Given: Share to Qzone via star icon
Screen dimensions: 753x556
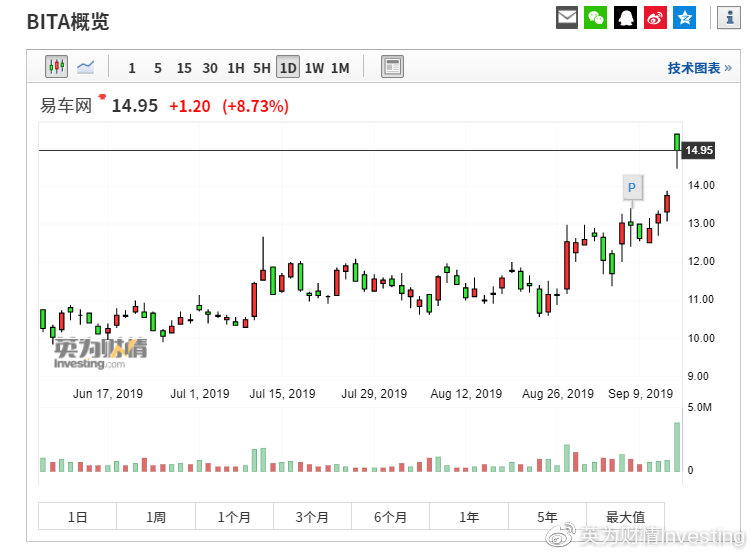Looking at the screenshot, I should pos(684,17).
